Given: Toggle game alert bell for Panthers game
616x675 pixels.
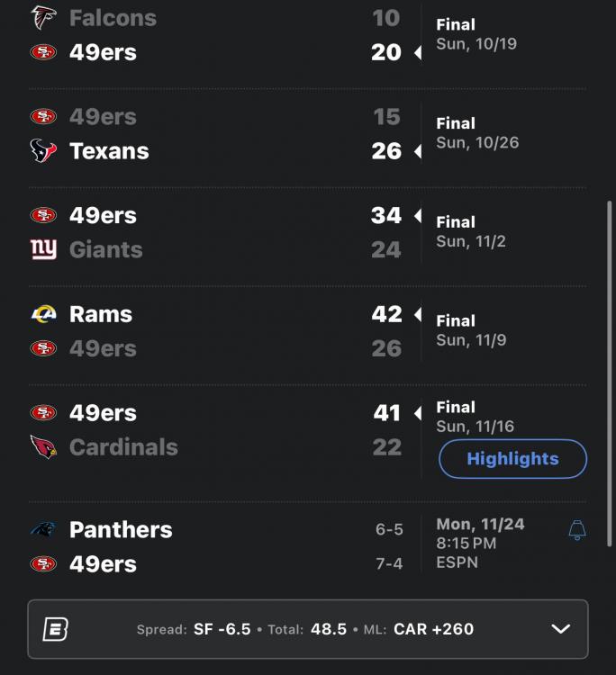Looking at the screenshot, I should [577, 530].
